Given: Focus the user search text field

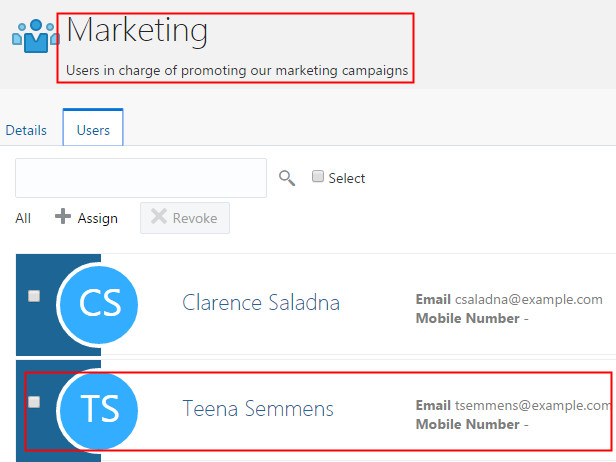Looking at the screenshot, I should [x=141, y=178].
